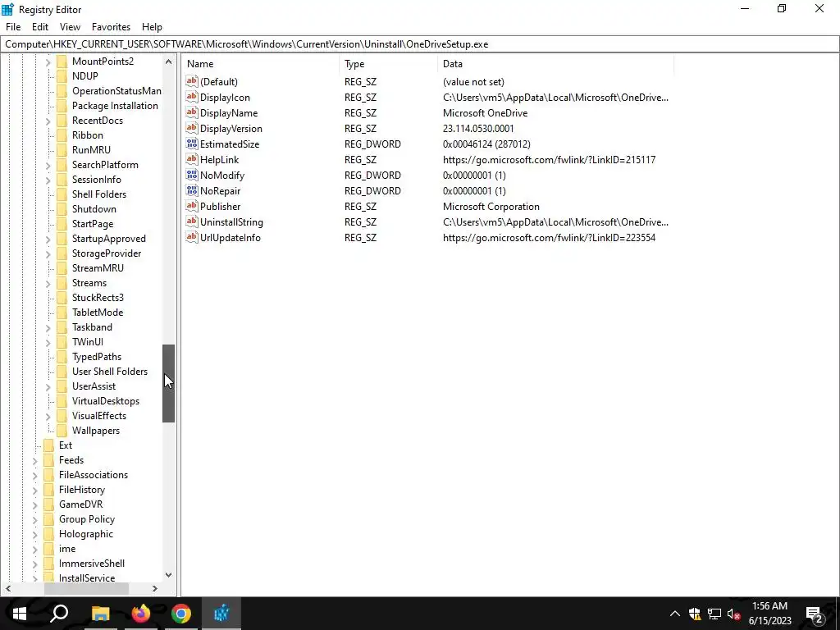The height and width of the screenshot is (630, 840).
Task: Launch Firefox from the taskbar
Action: [x=141, y=614]
